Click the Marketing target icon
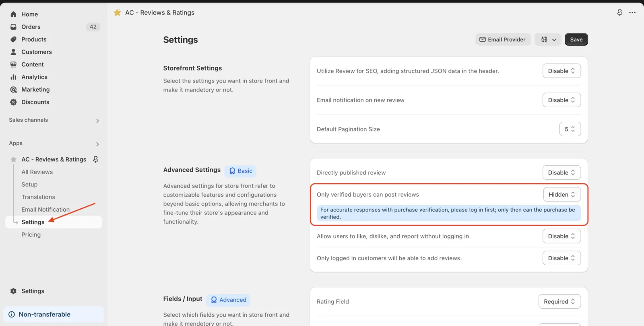Image resolution: width=644 pixels, height=326 pixels. (13, 89)
